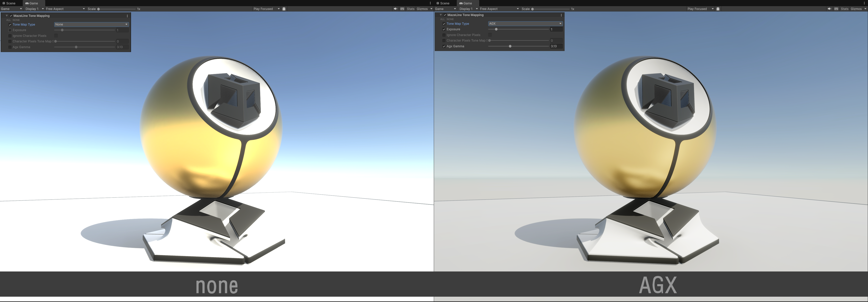This screenshot has width=868, height=302.
Task: Click the bug icon beside Play Focused in left view
Action: 284,9
